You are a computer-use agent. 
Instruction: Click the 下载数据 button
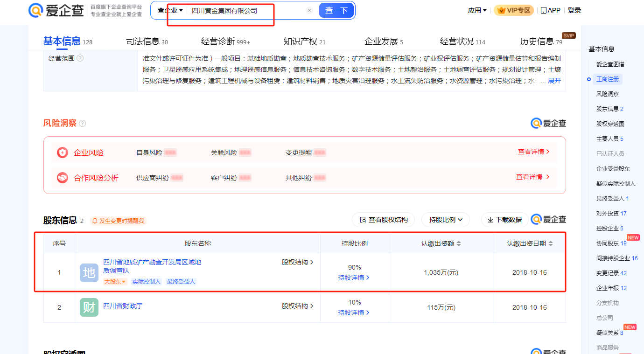[x=504, y=220]
